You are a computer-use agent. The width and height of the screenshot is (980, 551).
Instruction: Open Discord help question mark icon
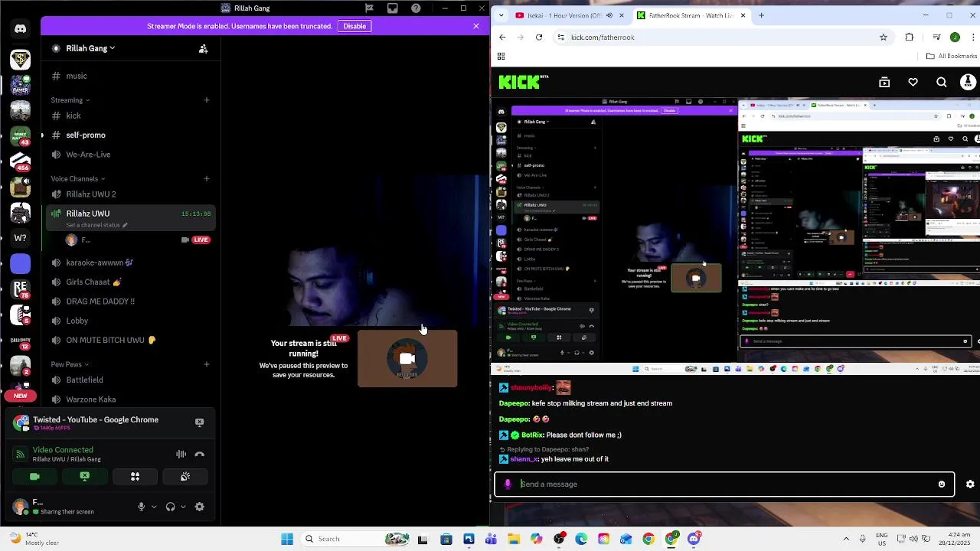pyautogui.click(x=416, y=8)
